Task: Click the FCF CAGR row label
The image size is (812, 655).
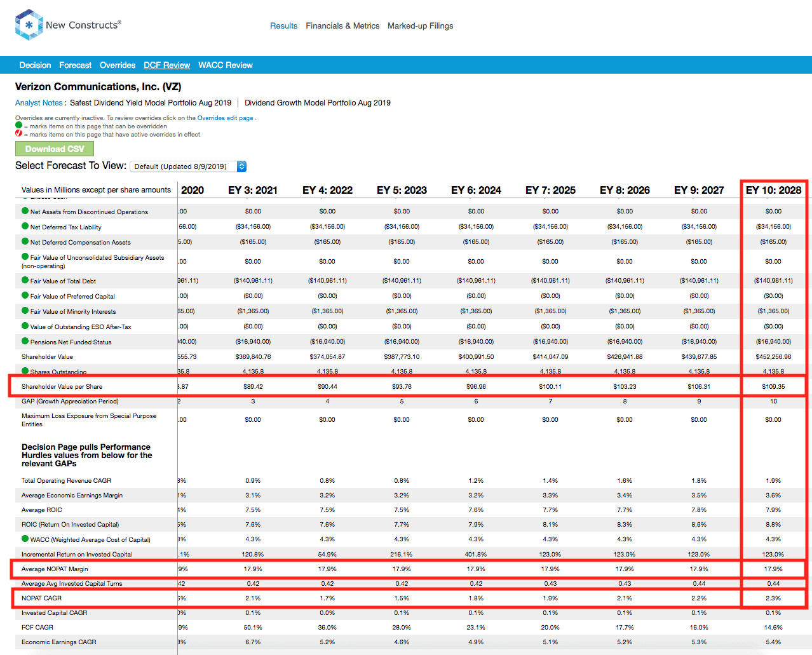Action: pyautogui.click(x=37, y=628)
